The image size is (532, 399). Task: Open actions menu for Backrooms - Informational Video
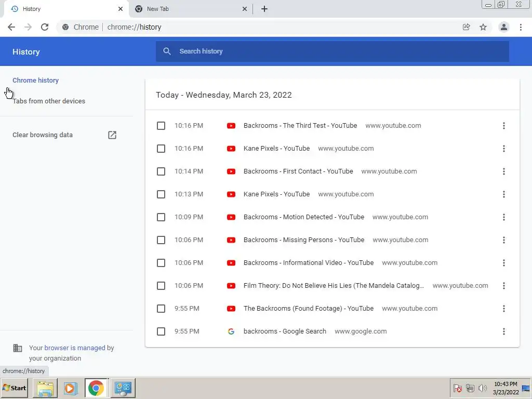504,263
